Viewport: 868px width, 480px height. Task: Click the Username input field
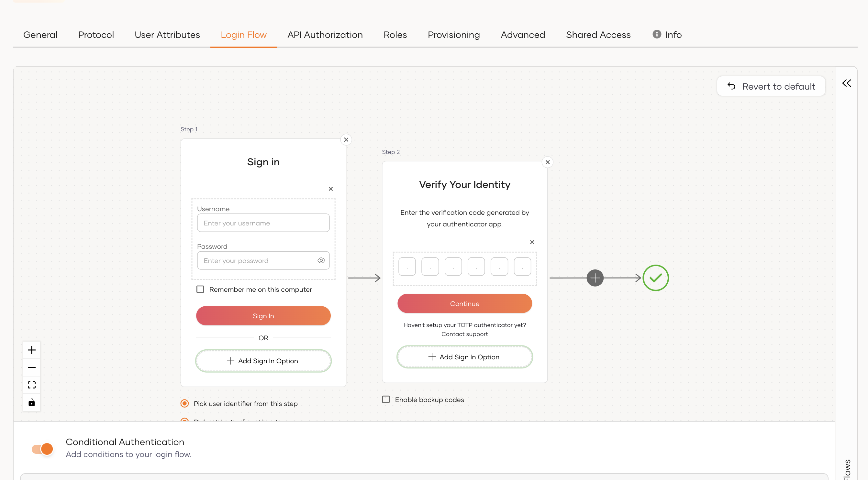(263, 223)
